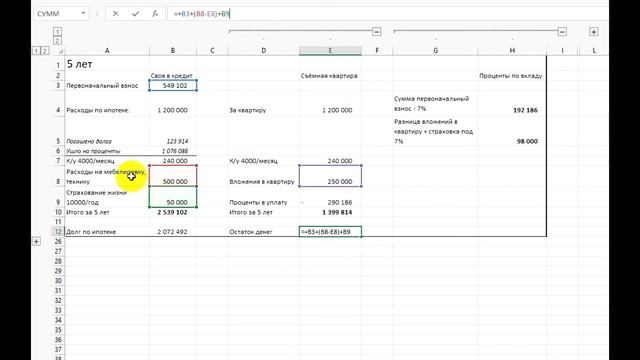Click the cell titled '5 лет'
The width and height of the screenshot is (640, 360).
(x=107, y=64)
